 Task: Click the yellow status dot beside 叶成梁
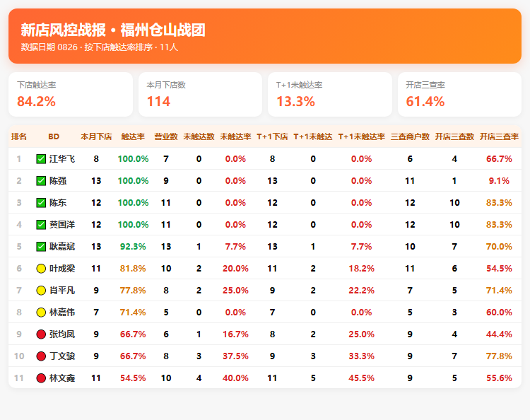tap(41, 269)
